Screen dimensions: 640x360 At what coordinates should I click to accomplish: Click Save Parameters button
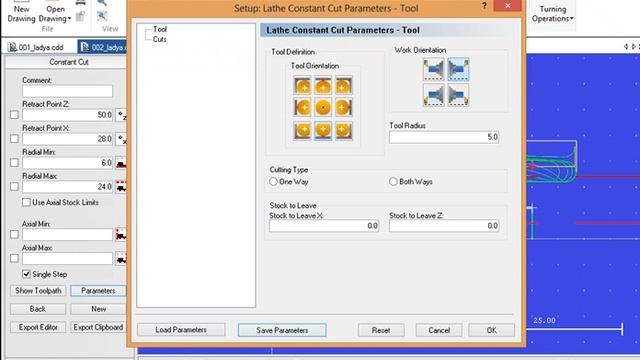coord(282,330)
